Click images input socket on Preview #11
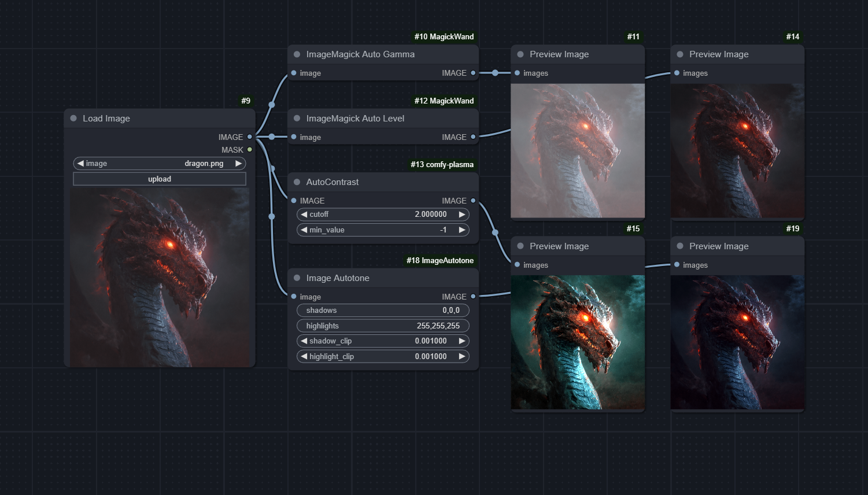Image resolution: width=868 pixels, height=495 pixels. tap(517, 73)
